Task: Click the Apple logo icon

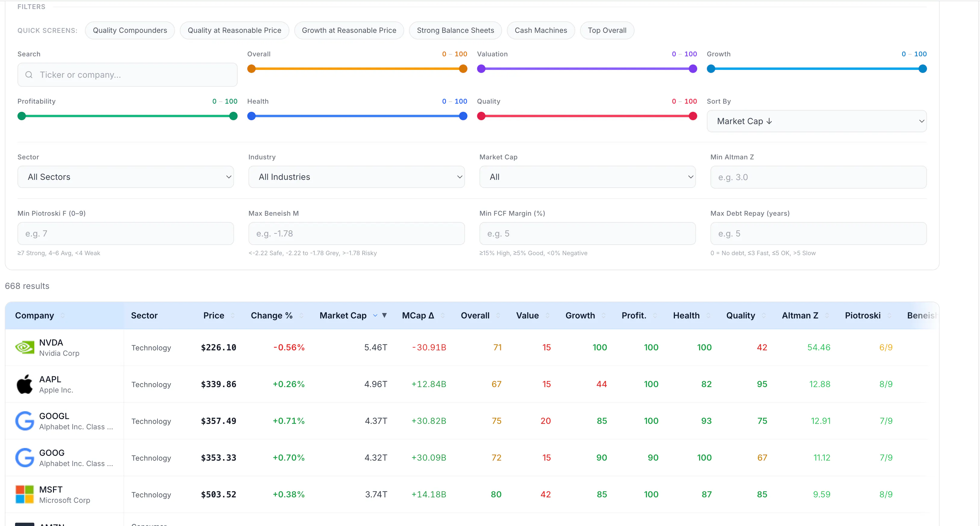Action: (x=25, y=384)
